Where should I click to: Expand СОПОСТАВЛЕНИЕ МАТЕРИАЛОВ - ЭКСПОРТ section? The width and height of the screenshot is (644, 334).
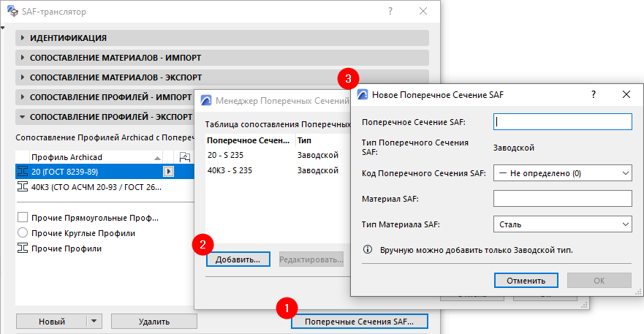[x=222, y=77]
